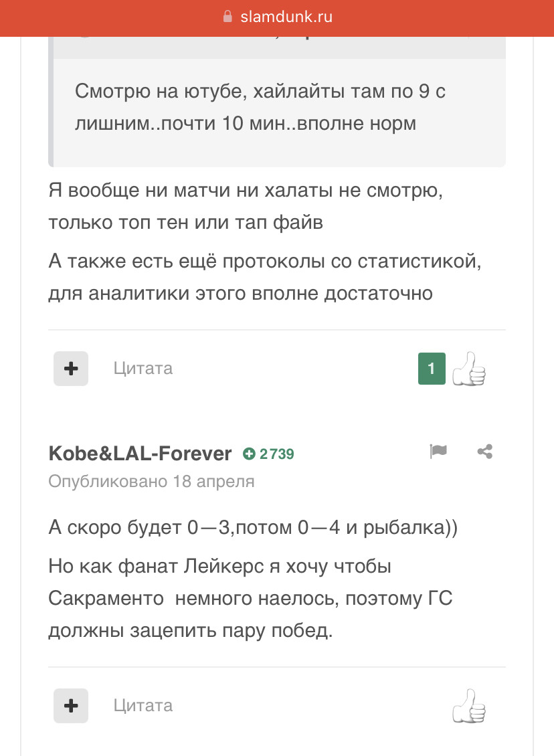Like Kobe&LAL-Forever post with thumbs-up icon
The height and width of the screenshot is (756, 554).
[468, 706]
